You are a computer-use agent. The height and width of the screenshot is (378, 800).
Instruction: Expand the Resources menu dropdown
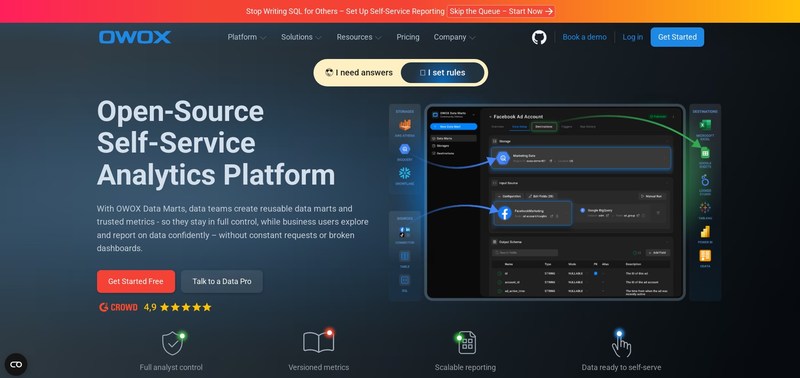click(x=359, y=37)
